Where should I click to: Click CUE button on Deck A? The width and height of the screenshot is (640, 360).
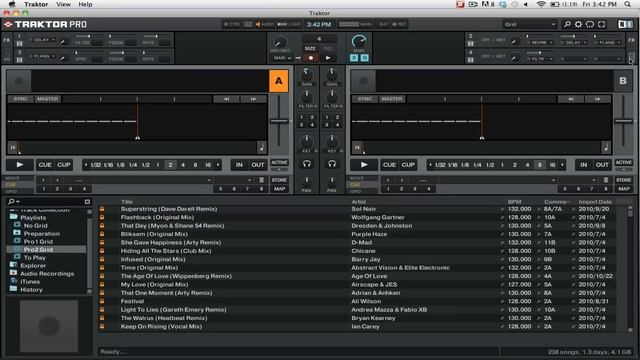[x=45, y=165]
